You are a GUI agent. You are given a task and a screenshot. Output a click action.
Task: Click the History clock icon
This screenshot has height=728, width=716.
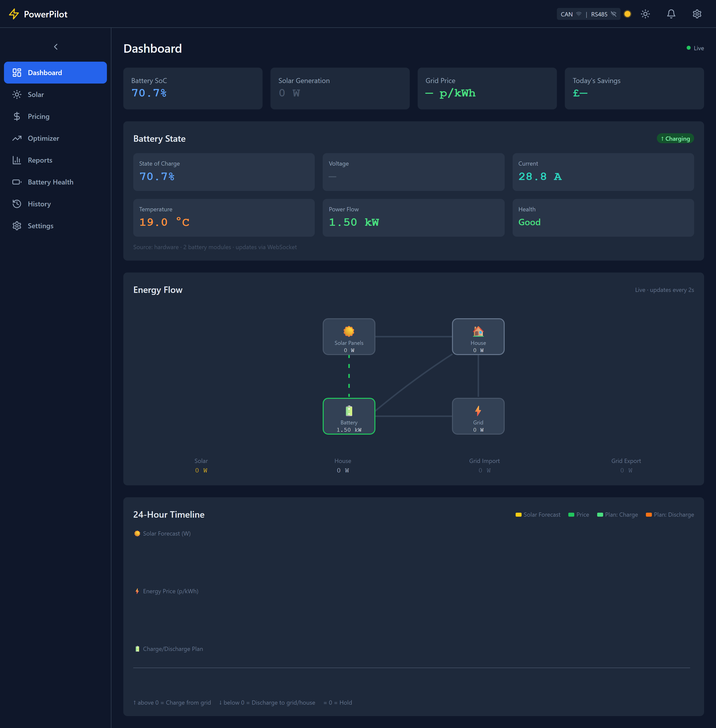pos(17,204)
